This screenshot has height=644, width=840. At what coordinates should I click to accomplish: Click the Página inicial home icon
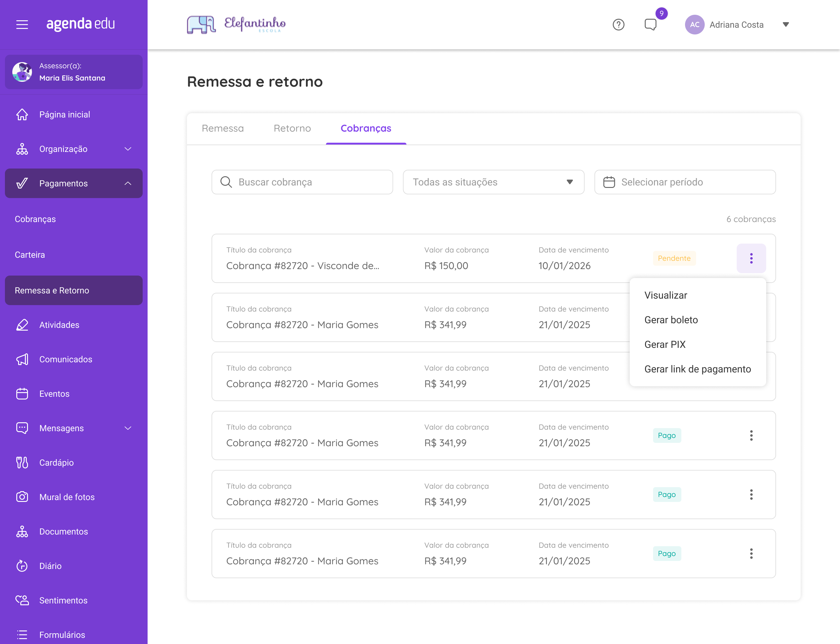click(22, 114)
